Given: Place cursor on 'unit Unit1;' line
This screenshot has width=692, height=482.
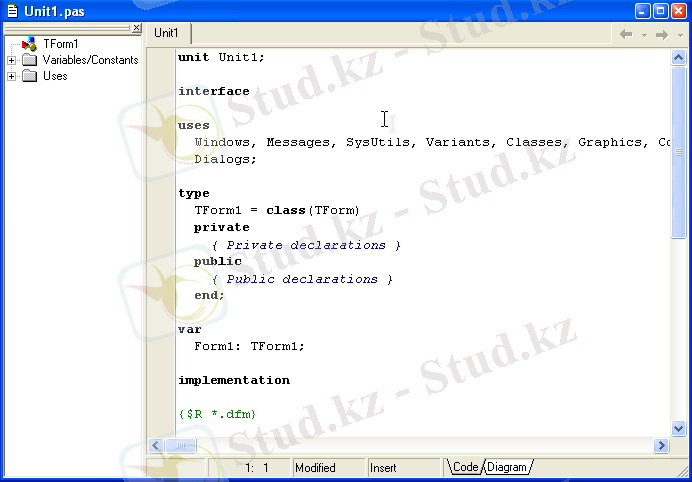Looking at the screenshot, I should tap(221, 57).
